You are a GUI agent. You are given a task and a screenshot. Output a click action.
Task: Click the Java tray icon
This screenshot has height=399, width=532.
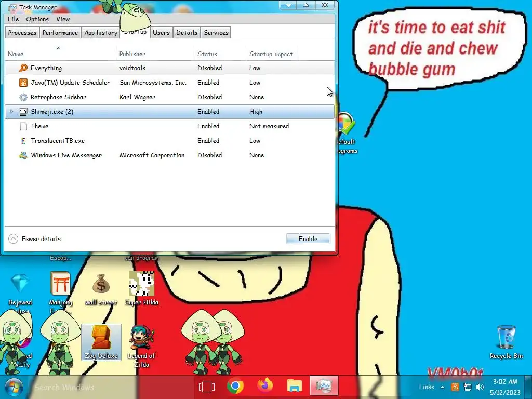(455, 387)
